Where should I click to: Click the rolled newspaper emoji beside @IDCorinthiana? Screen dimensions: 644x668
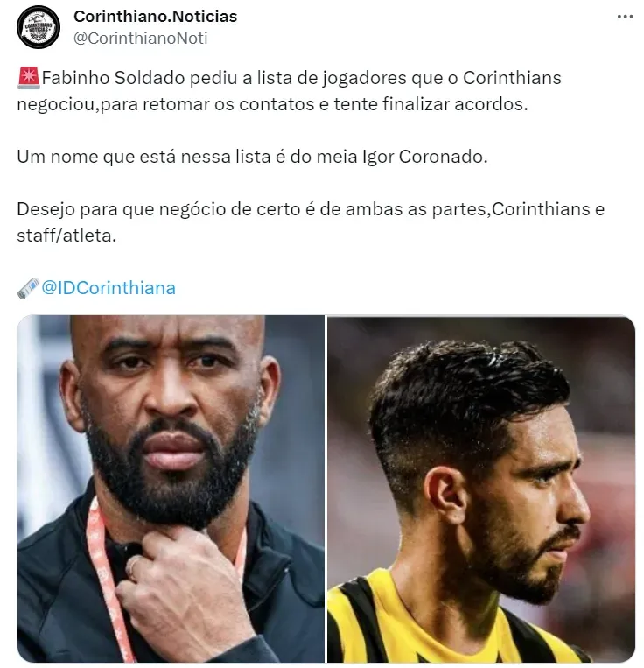point(28,288)
